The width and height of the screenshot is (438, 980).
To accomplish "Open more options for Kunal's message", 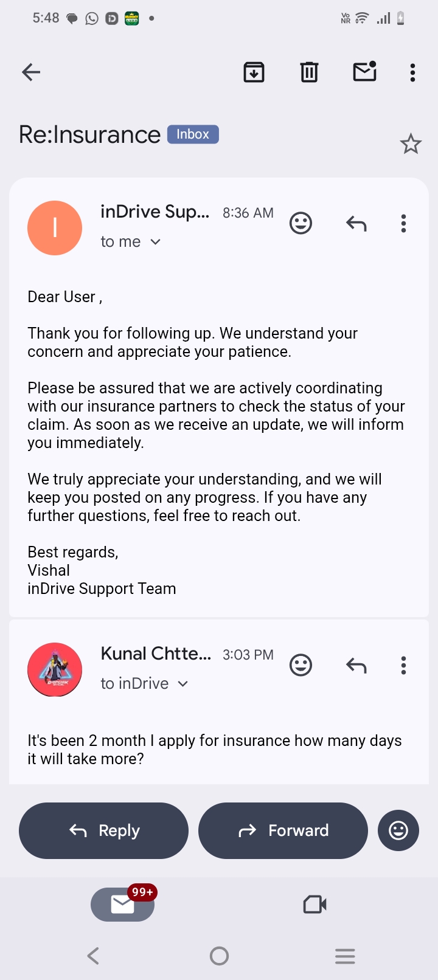I will point(403,666).
